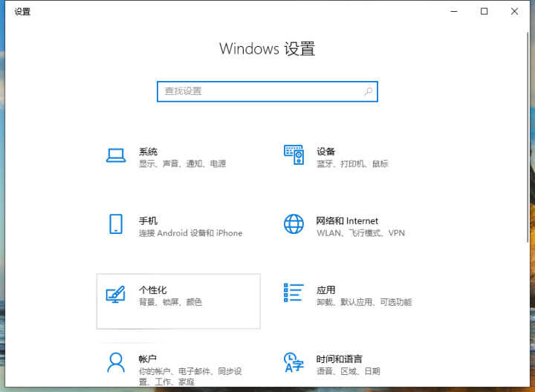Click the paintbrush icon for 个性化
Image resolution: width=535 pixels, height=392 pixels.
[115, 294]
